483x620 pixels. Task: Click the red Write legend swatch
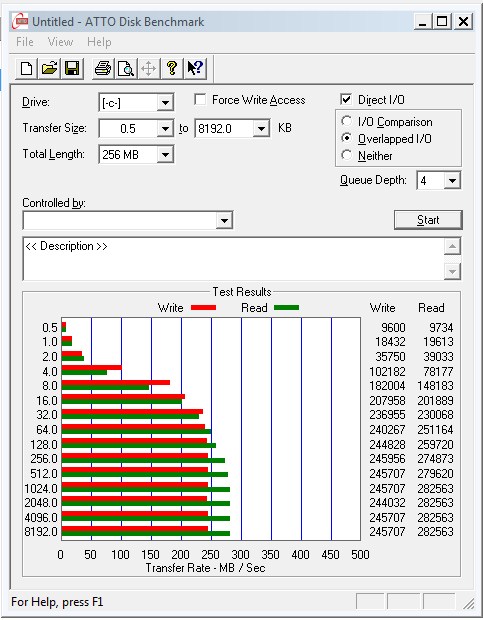204,308
